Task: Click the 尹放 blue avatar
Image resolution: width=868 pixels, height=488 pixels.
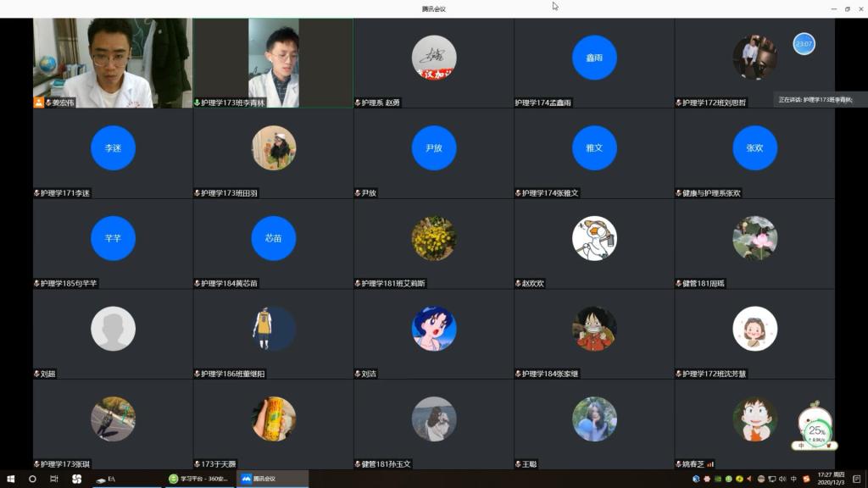Action: (433, 147)
